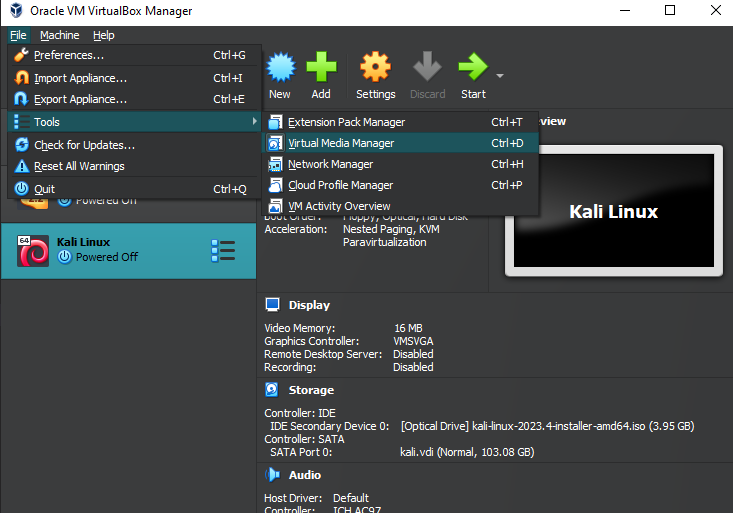
Task: Click the Discard arrow icon
Action: [x=427, y=68]
